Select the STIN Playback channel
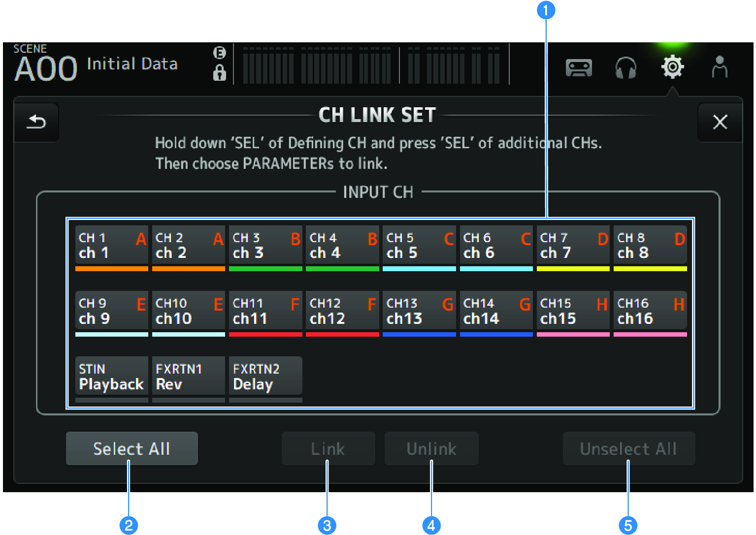 click(111, 377)
